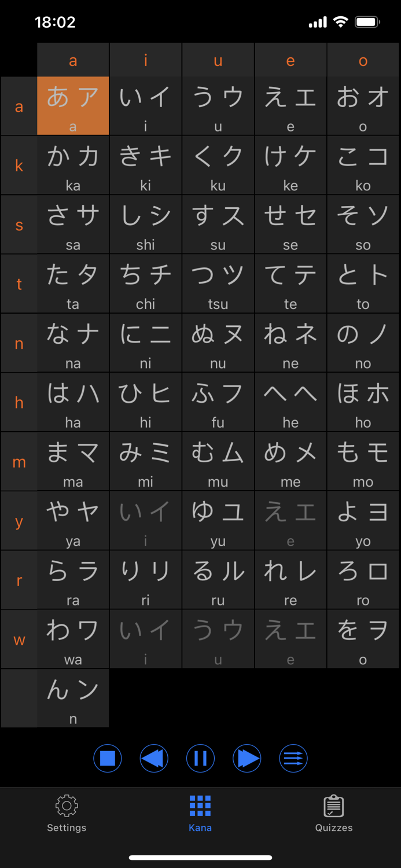Click the 'u' column header
401x868 pixels.
click(218, 59)
